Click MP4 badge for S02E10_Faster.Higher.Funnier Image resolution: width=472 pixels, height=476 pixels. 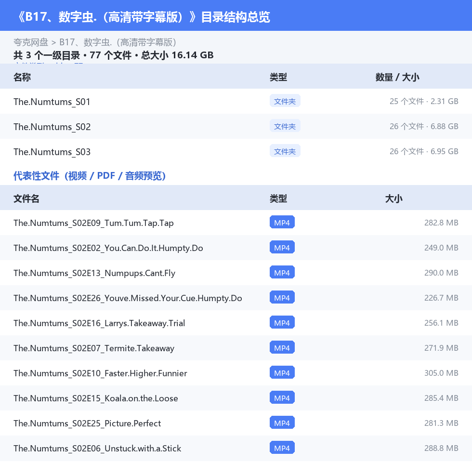(x=282, y=373)
